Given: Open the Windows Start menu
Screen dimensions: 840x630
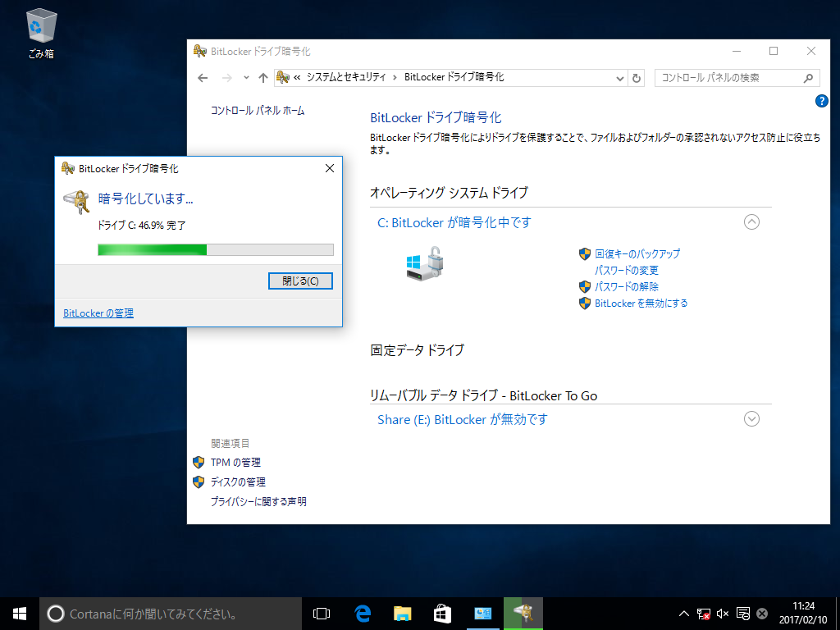Looking at the screenshot, I should tap(20, 614).
